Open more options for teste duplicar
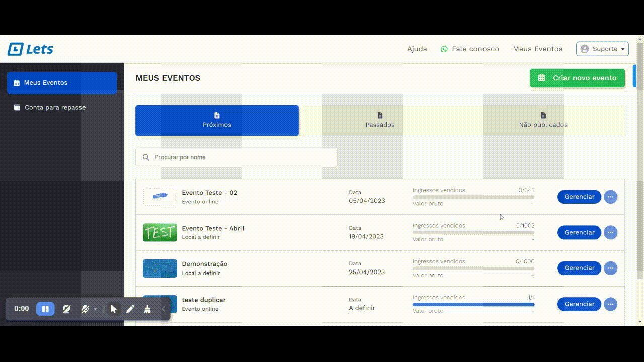The height and width of the screenshot is (362, 644). click(610, 304)
